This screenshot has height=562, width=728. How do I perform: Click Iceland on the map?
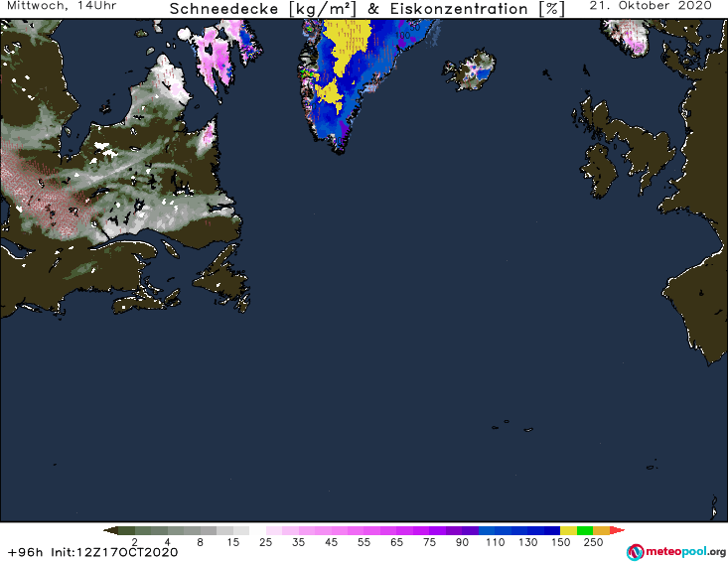(470, 70)
